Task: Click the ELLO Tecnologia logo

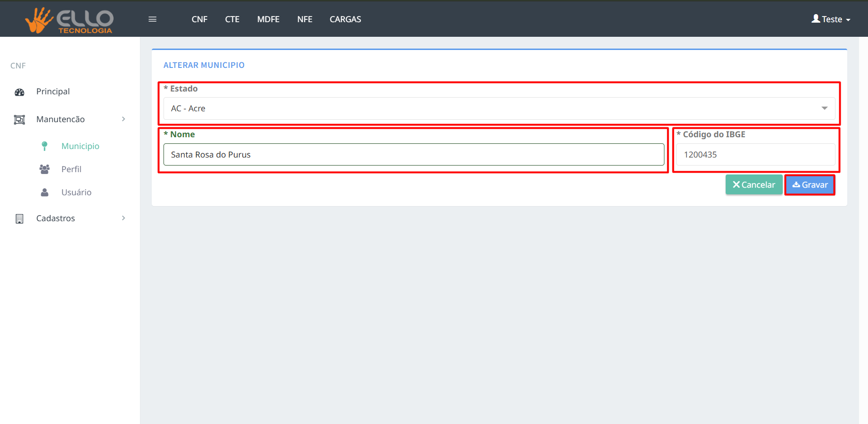Action: tap(69, 20)
